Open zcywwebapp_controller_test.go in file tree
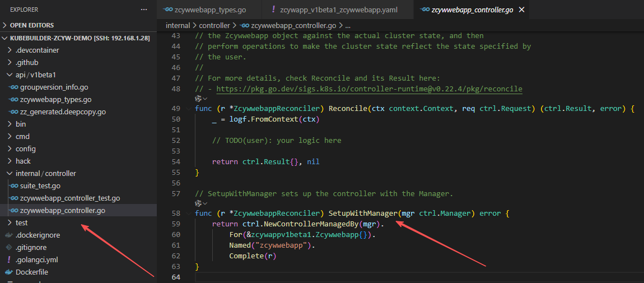Screen dimensions: 644x283 click(70, 198)
